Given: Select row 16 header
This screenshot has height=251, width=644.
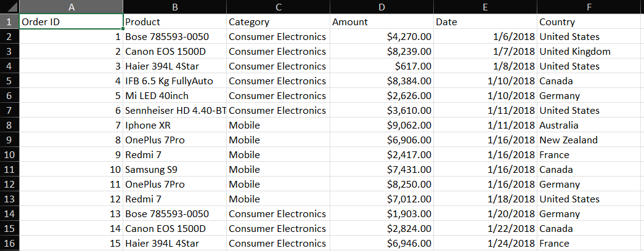Looking at the screenshot, I should pos(9,243).
